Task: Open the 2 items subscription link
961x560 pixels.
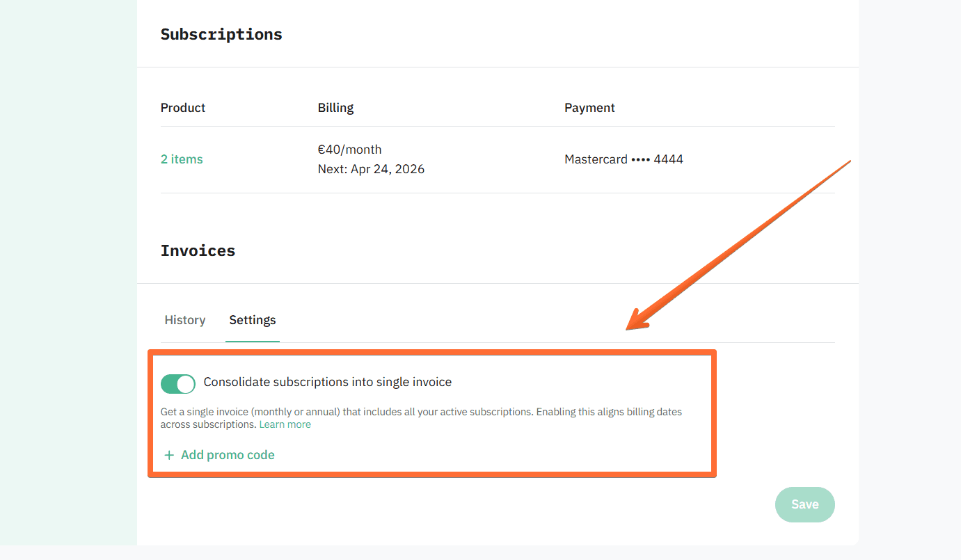Action: [182, 159]
